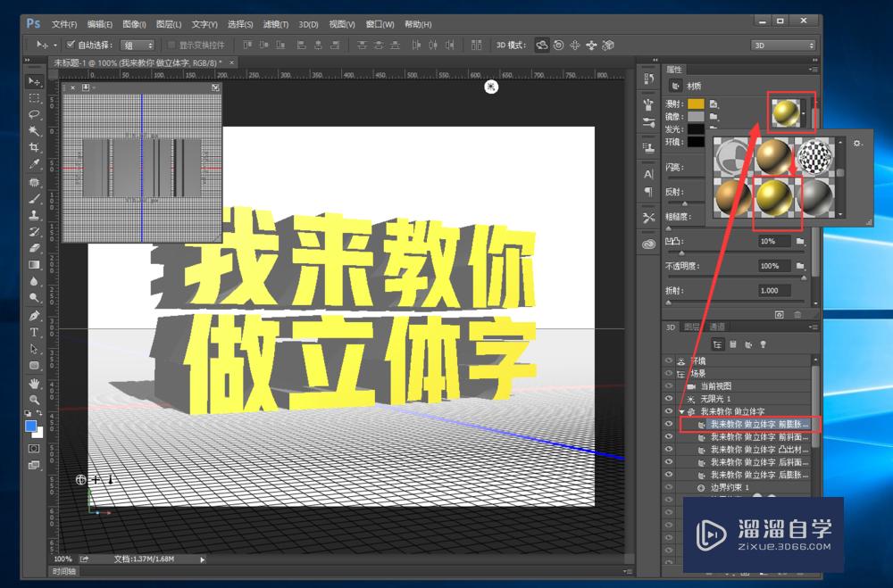Select the Lasso tool
Image resolution: width=893 pixels, height=588 pixels.
tap(34, 115)
